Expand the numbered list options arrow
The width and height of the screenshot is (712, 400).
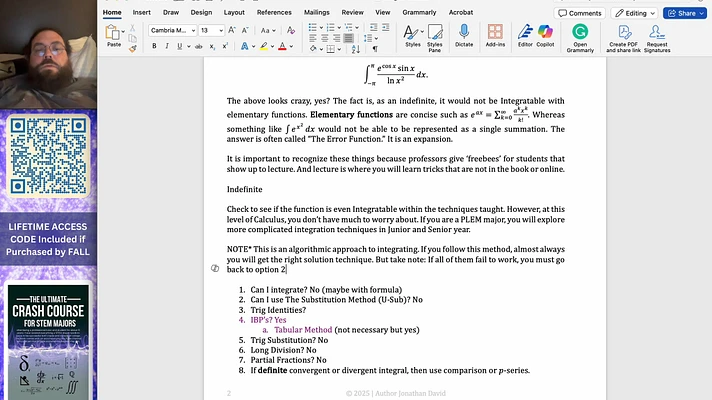click(339, 28)
